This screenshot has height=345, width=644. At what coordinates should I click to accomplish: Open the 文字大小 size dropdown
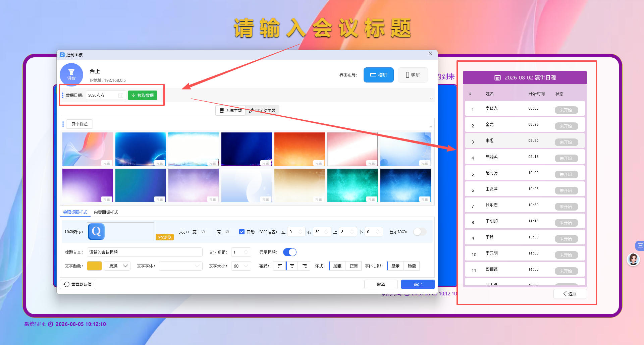[x=241, y=266]
